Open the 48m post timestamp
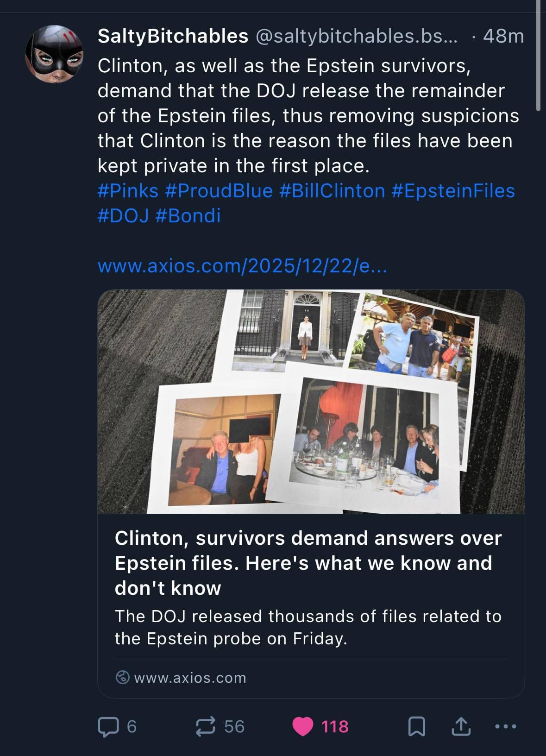This screenshot has height=756, width=546. (503, 36)
